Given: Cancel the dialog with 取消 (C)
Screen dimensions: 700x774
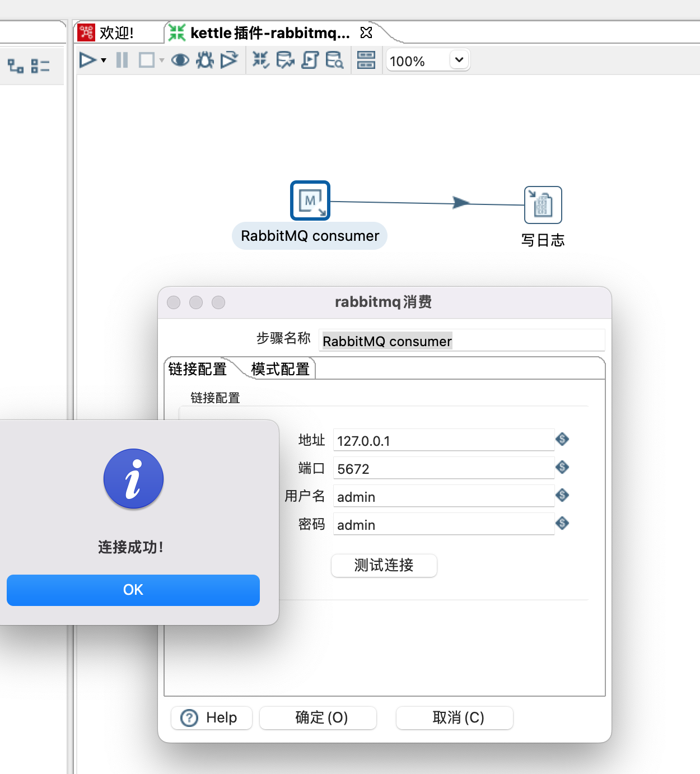Looking at the screenshot, I should [x=455, y=717].
